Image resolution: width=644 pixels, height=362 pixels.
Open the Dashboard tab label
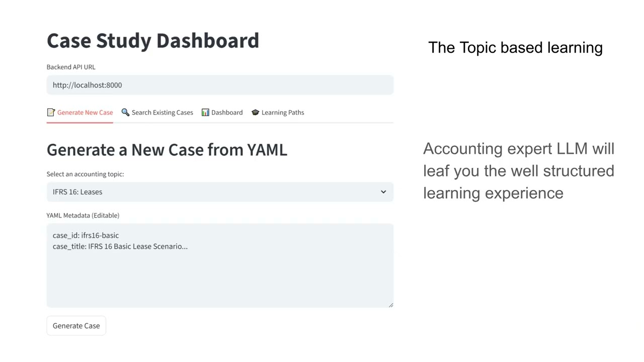227,113
